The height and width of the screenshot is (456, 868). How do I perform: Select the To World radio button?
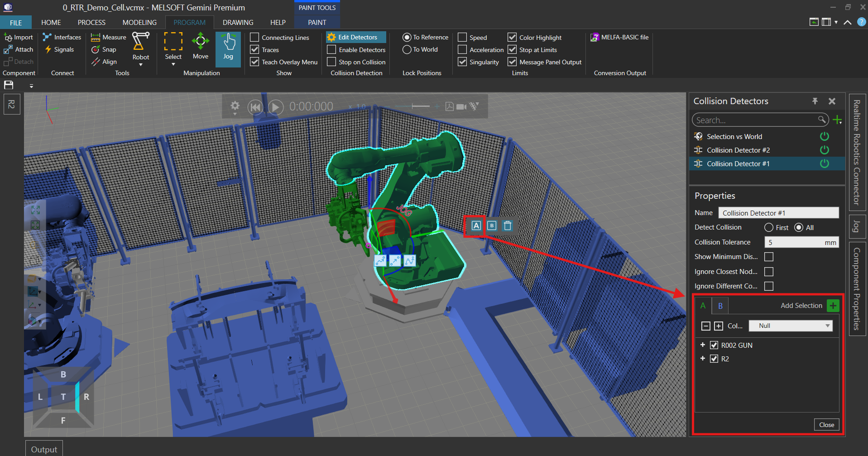(407, 49)
